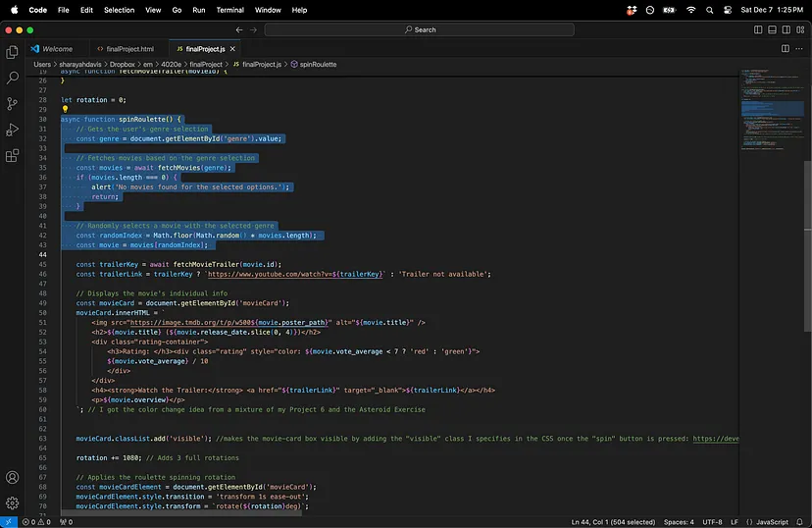Switch to the Welcome tab
Image resolution: width=812 pixels, height=528 pixels.
57,48
